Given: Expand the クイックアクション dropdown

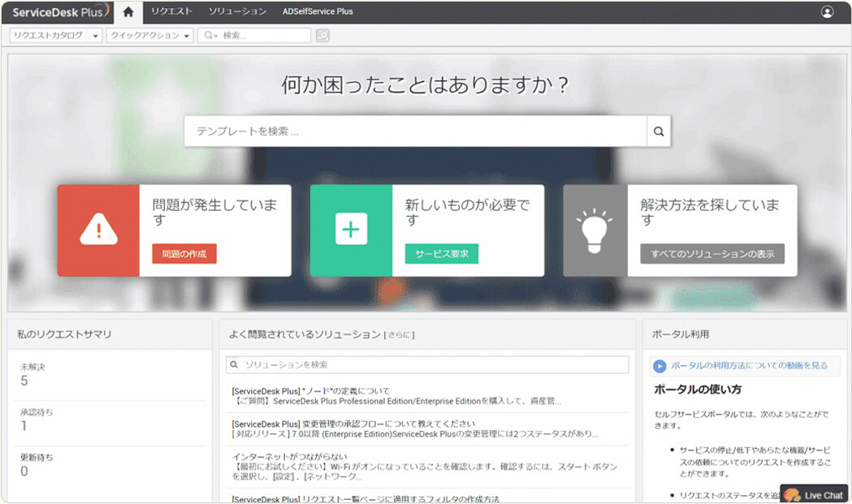Looking at the screenshot, I should [188, 36].
